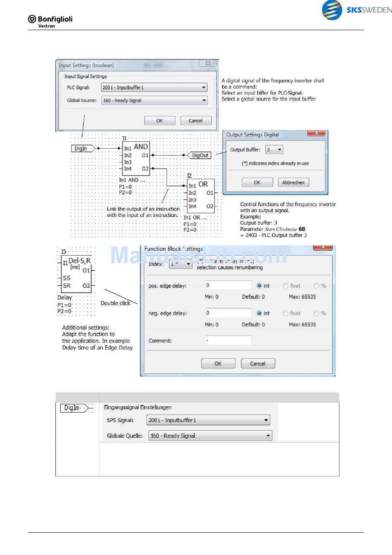Click Cancel in Function Block Settings dialog
The image size is (392, 555).
(257, 363)
